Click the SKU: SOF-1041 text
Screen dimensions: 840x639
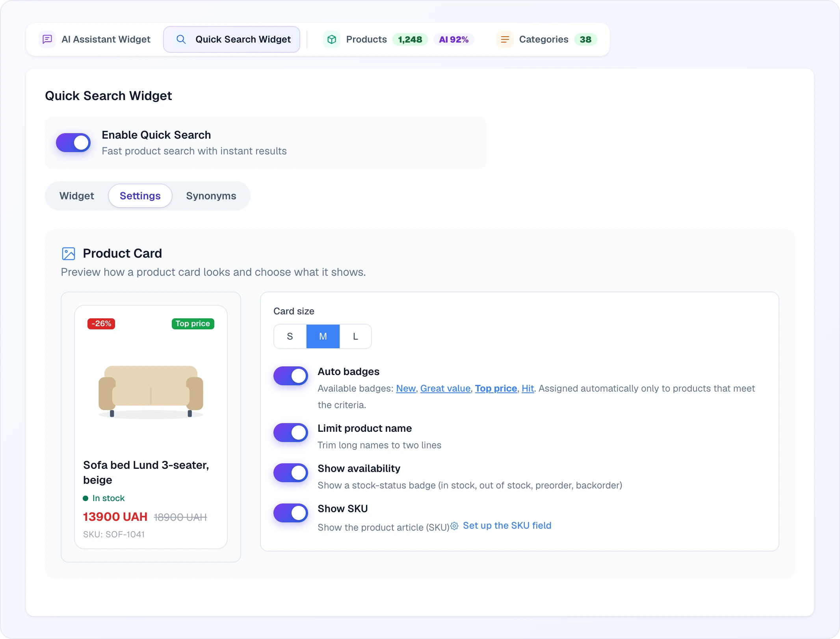tap(114, 535)
